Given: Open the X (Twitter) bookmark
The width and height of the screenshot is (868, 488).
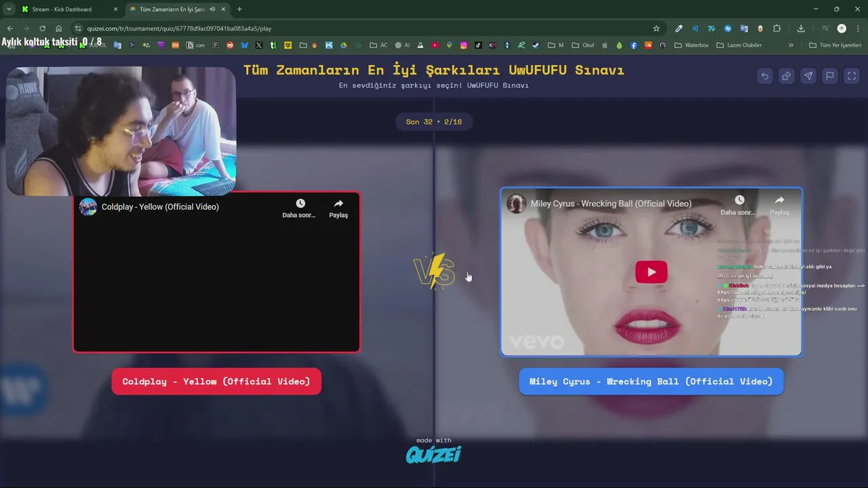Looking at the screenshot, I should point(259,45).
